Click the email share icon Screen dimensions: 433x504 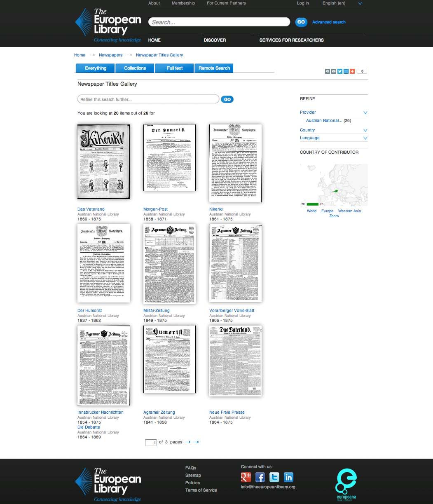[x=334, y=71]
